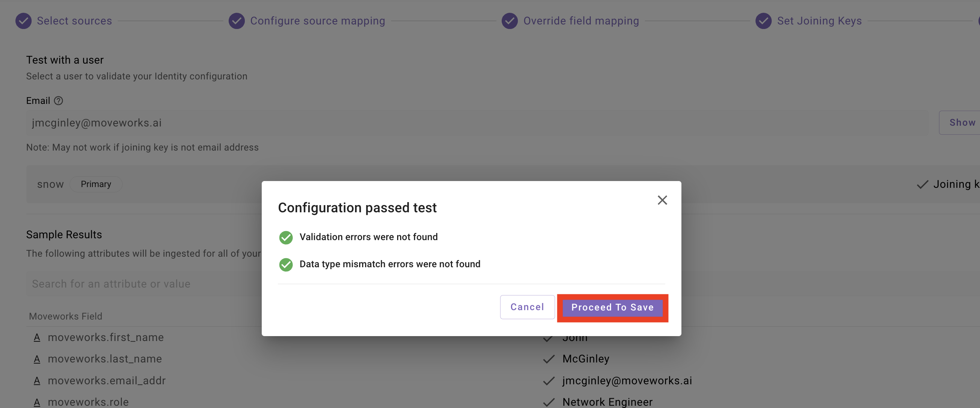Open Override field mapping step
The height and width of the screenshot is (408, 980).
coord(581,21)
